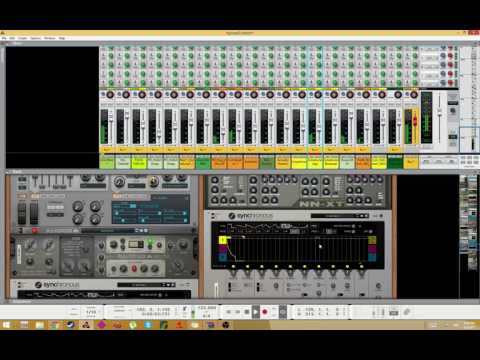Screen dimensions: 480x360
Task: Open Steam from the Windows taskbar
Action: pos(70,325)
